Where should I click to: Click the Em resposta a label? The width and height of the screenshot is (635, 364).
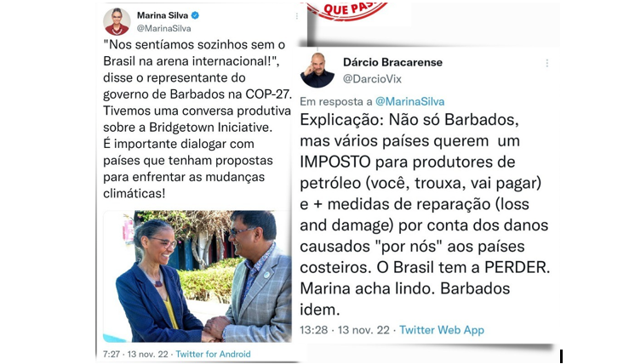pos(335,101)
